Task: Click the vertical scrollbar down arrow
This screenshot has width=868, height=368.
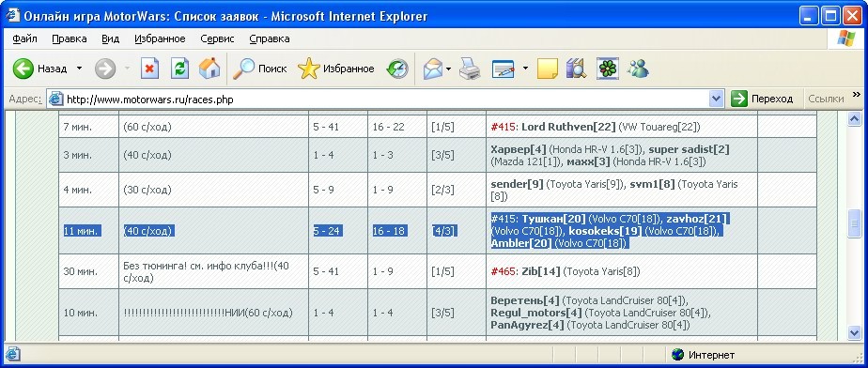Action: (x=855, y=332)
